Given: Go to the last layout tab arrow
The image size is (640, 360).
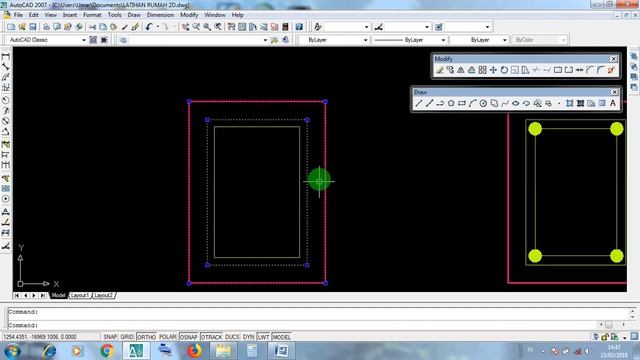Looking at the screenshot, I should (x=42, y=295).
